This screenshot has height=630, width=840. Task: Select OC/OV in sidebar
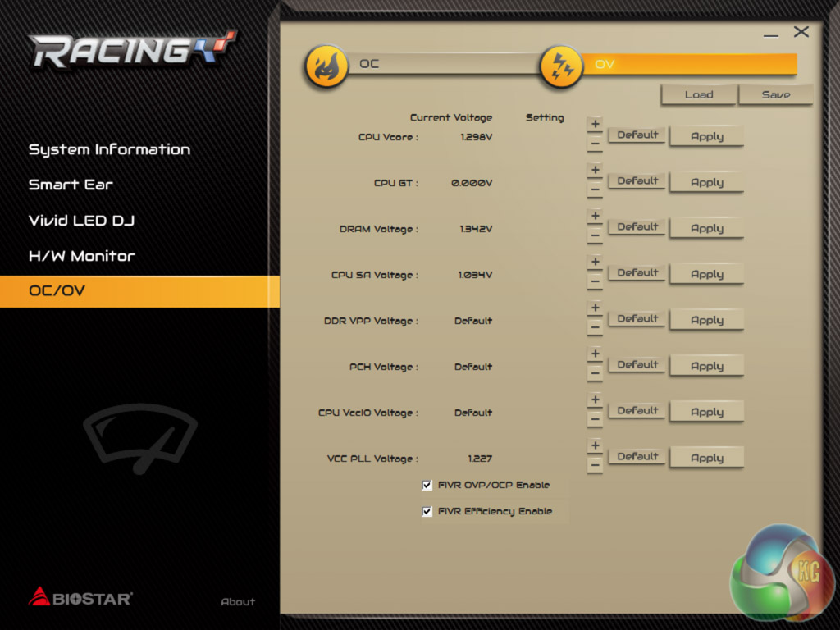(x=139, y=291)
